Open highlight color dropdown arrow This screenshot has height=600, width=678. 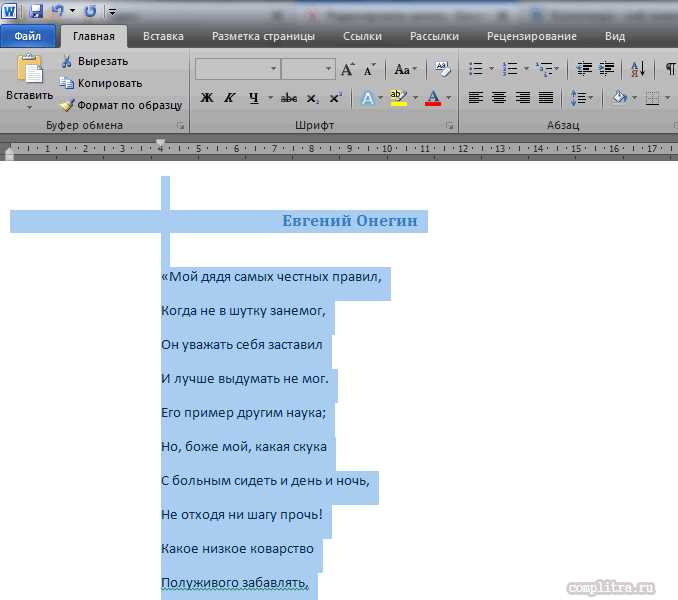[x=415, y=98]
